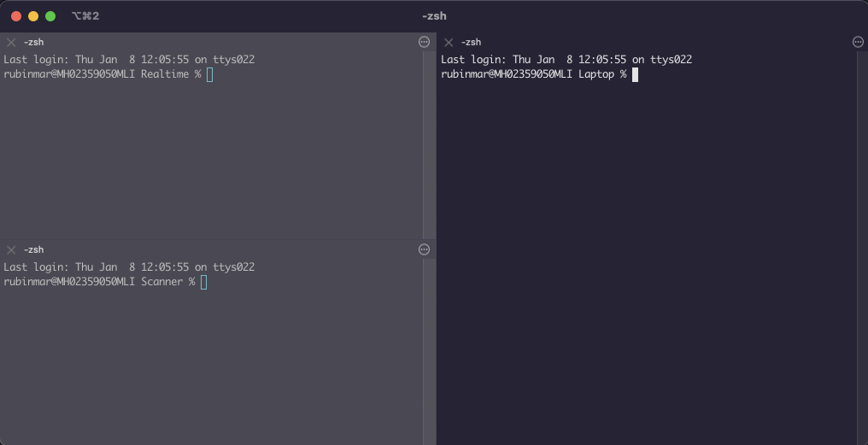Click 'Last login' line in Laptop pane
Screen dimensions: 868x445
click(x=566, y=59)
